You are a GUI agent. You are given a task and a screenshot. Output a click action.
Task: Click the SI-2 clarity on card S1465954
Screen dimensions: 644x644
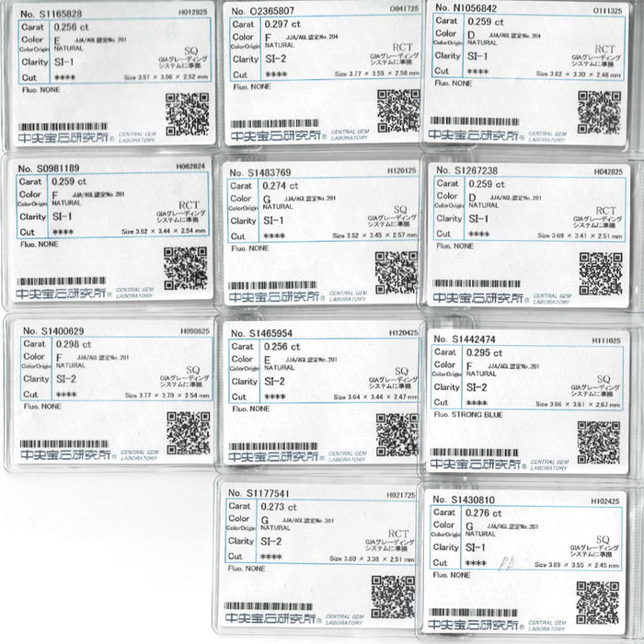point(274,381)
